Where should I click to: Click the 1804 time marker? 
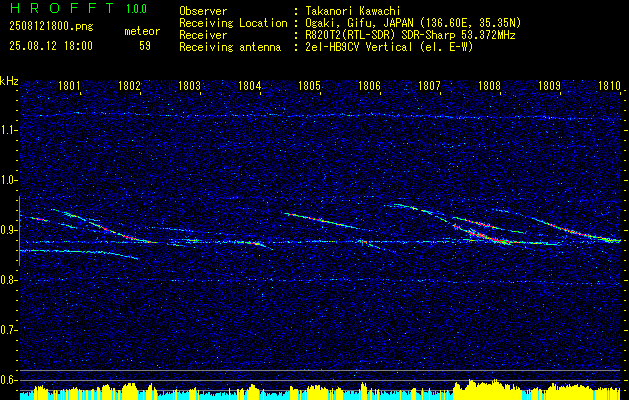pyautogui.click(x=249, y=85)
